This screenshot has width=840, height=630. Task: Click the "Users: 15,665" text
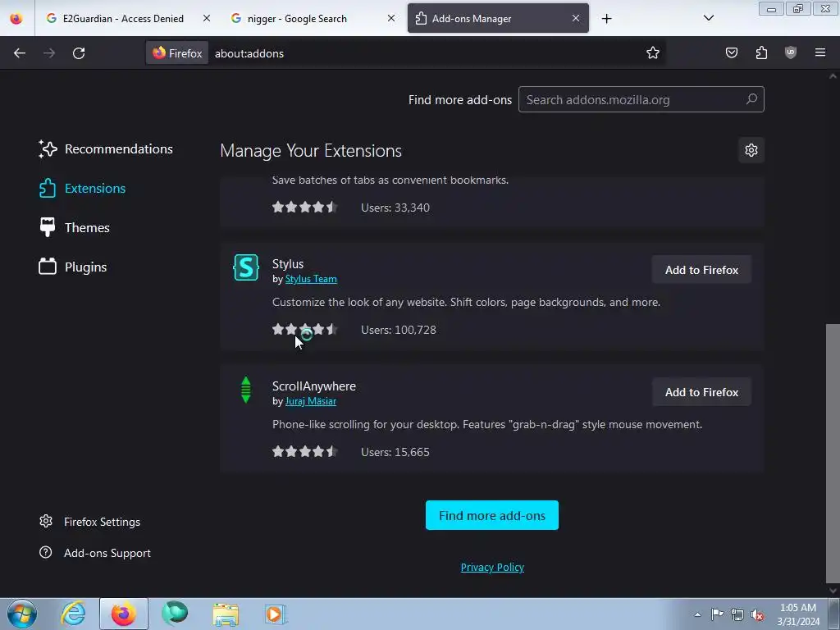395,452
